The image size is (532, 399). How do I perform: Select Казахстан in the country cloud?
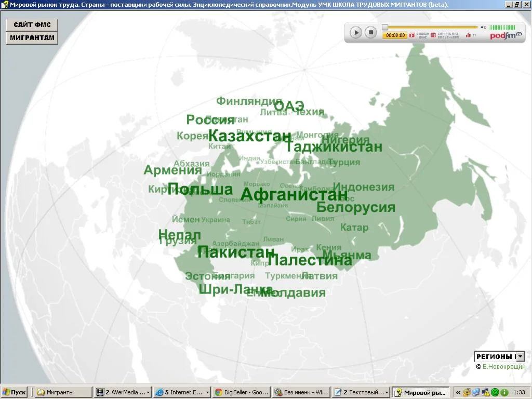click(250, 136)
